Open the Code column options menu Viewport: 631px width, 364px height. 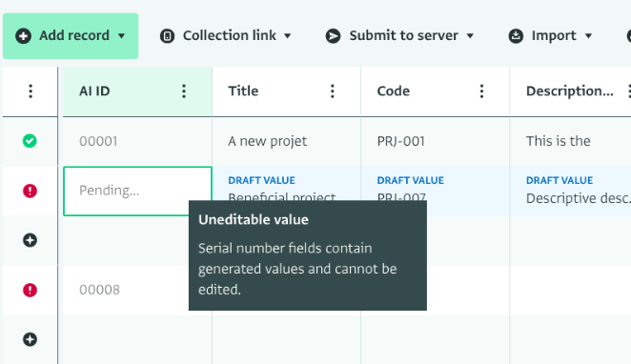(481, 91)
